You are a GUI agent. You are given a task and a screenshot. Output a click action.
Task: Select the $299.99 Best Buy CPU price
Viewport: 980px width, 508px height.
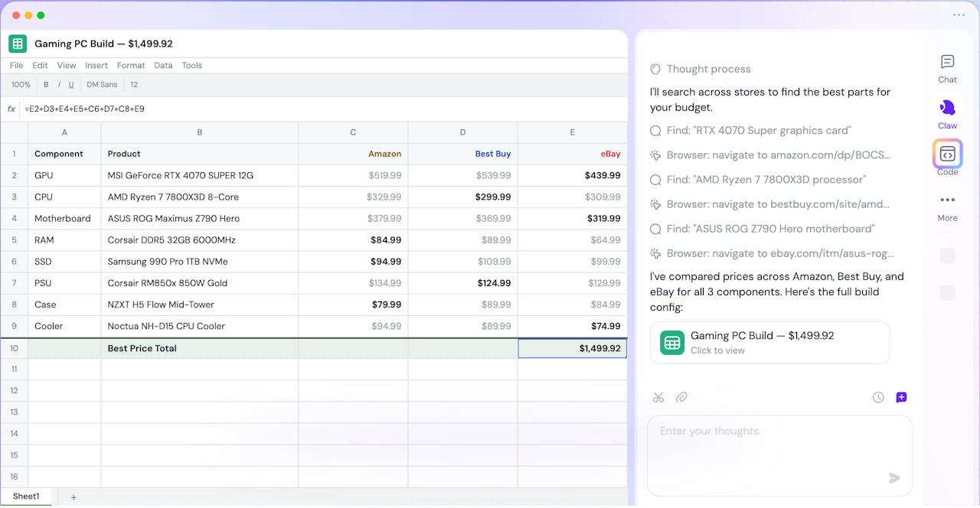click(x=463, y=197)
